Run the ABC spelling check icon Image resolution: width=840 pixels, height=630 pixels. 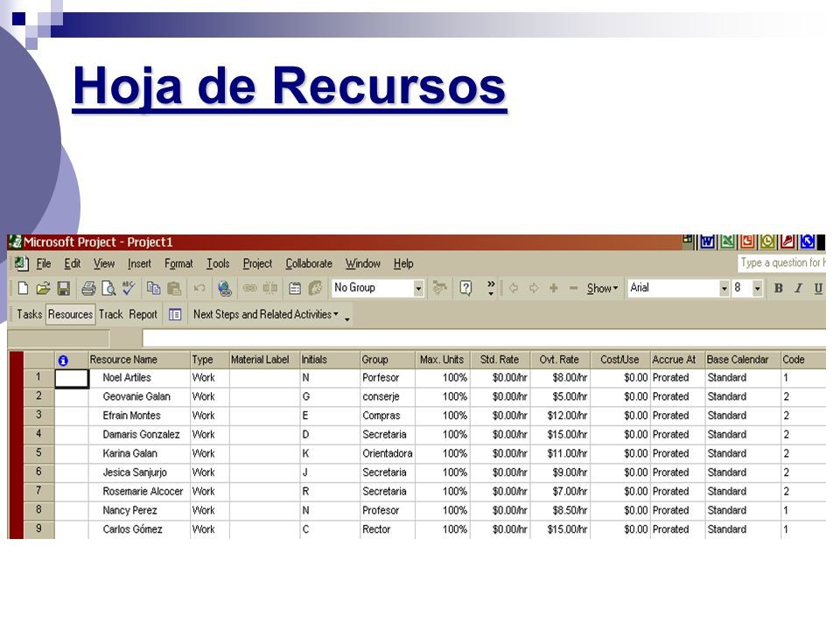(129, 288)
